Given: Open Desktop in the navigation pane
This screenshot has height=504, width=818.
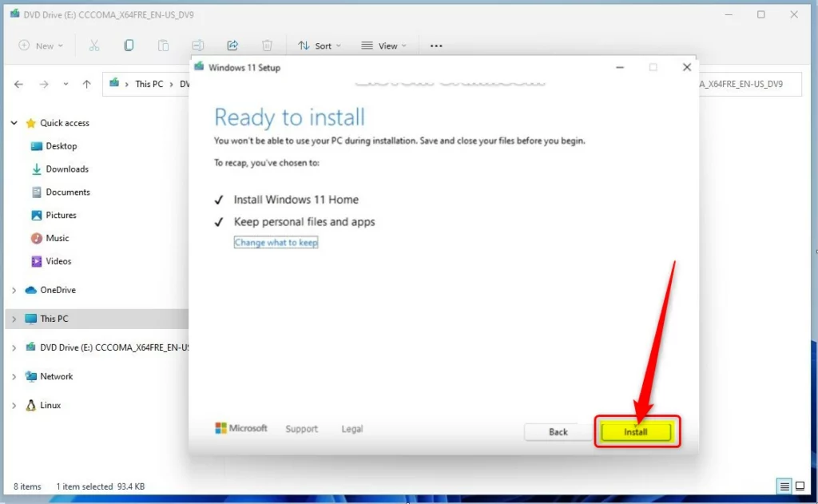Looking at the screenshot, I should point(61,146).
